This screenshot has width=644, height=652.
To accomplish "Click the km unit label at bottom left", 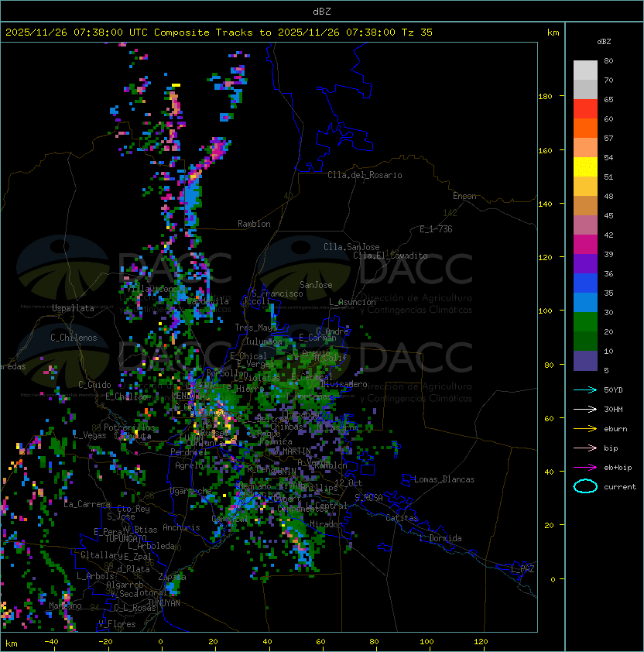I will tap(12, 643).
